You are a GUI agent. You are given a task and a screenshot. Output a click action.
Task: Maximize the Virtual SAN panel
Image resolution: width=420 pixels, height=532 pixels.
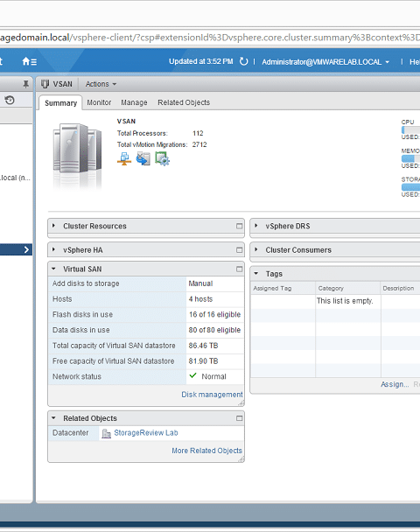pos(239,269)
